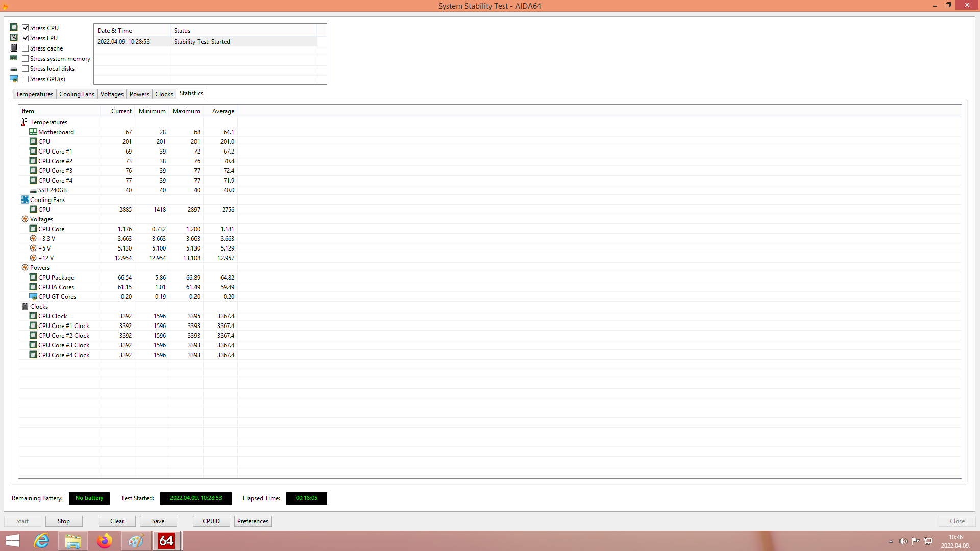Click the Stress cache icon
980x551 pixels.
tap(14, 48)
